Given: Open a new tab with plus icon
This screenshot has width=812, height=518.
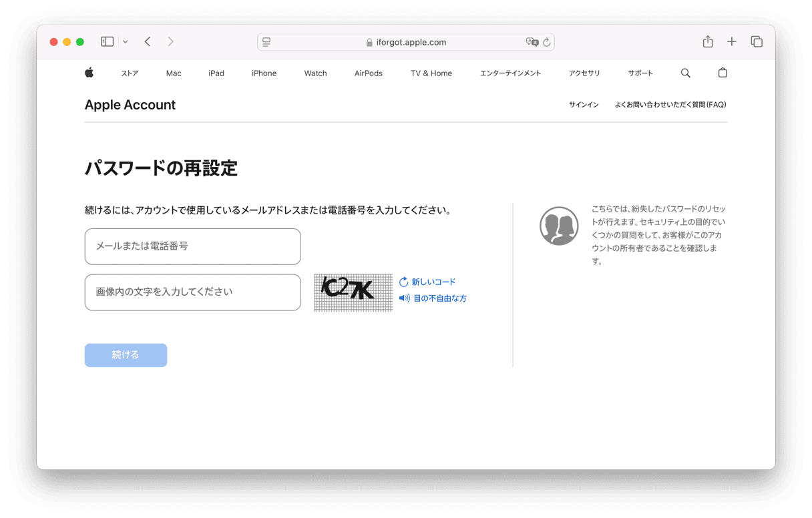Looking at the screenshot, I should point(732,42).
